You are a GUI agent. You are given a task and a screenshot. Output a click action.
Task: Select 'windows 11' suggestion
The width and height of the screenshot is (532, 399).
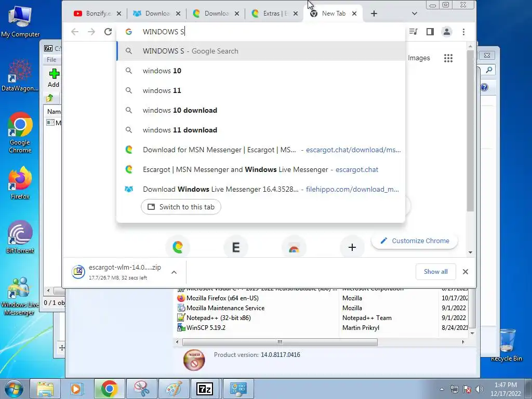tap(261, 90)
